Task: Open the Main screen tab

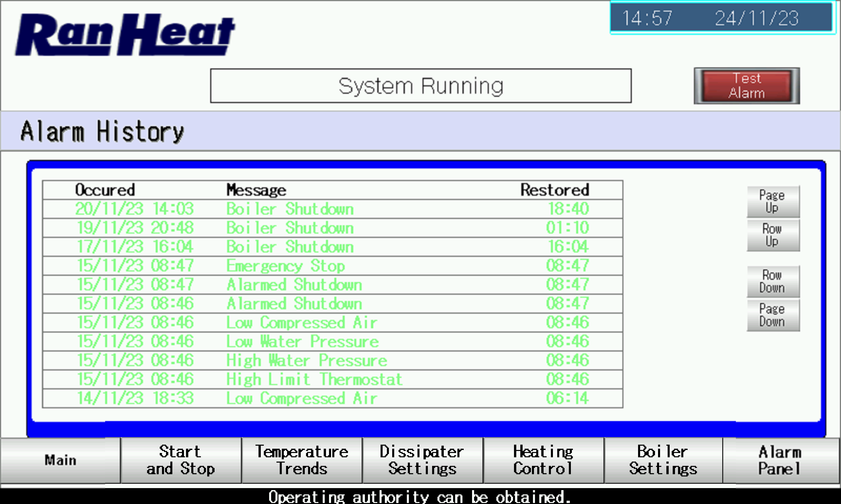Action: tap(60, 460)
